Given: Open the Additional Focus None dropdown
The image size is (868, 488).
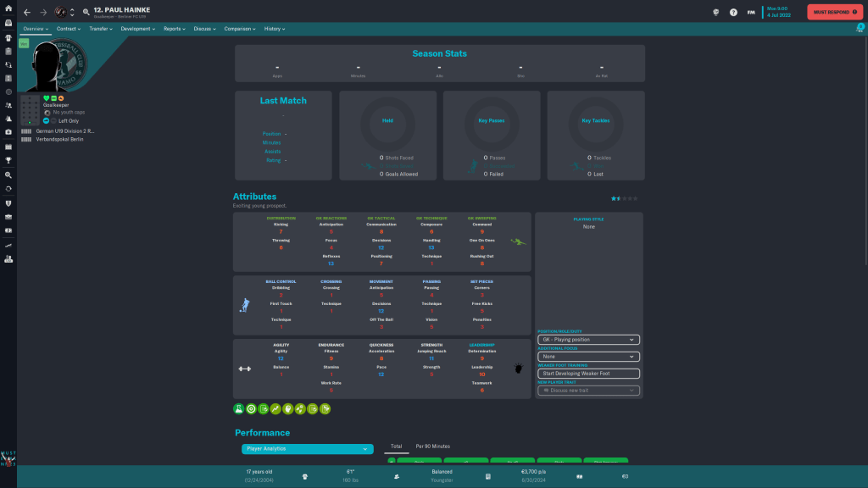Looking at the screenshot, I should tap(588, 357).
